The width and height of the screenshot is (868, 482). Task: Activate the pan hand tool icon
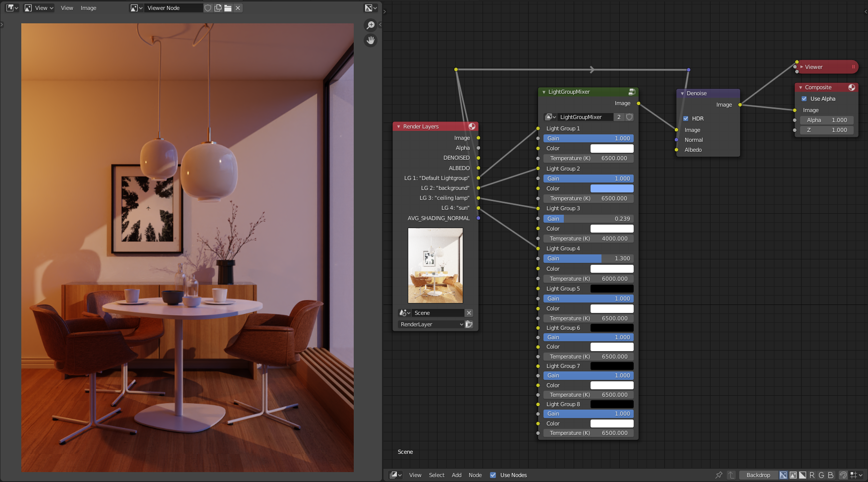[x=370, y=40]
